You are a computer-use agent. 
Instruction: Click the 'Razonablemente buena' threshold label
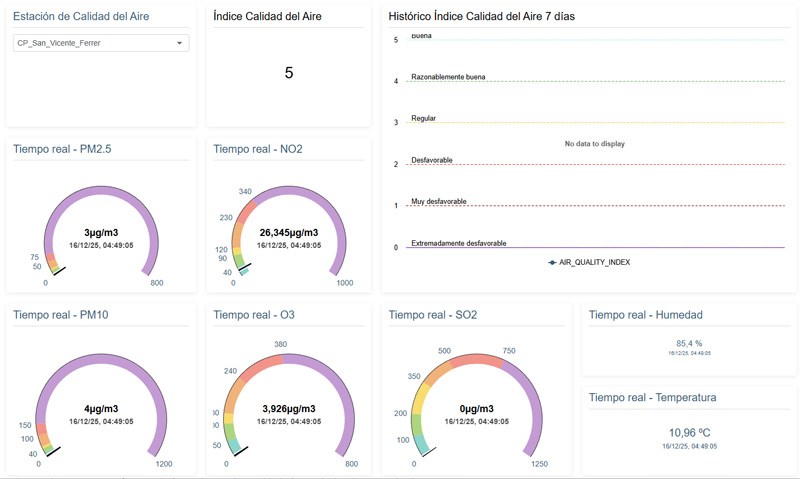tap(448, 76)
